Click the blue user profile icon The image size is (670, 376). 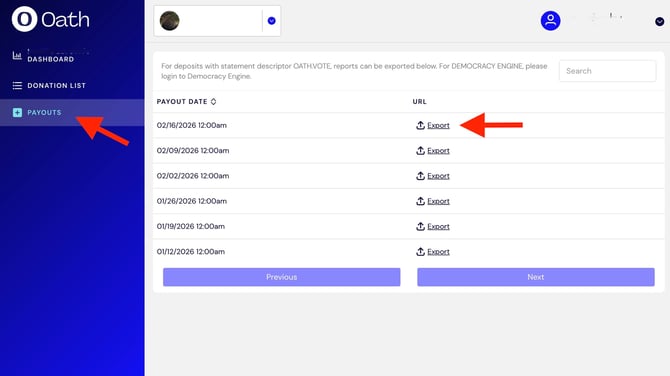[550, 21]
